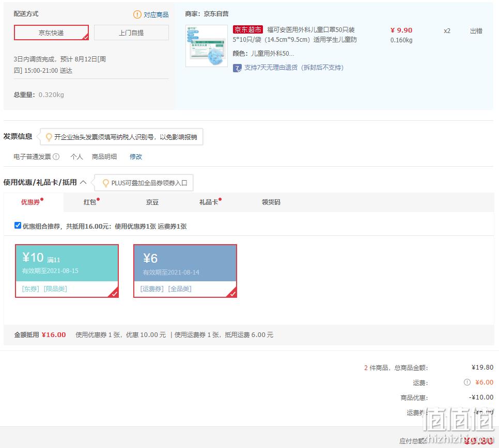Click the 发票信息 section heading
This screenshot has height=448, width=499.
pyautogui.click(x=18, y=136)
